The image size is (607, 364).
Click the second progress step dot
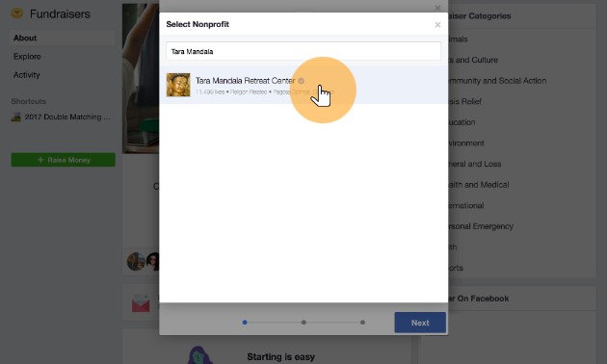pyautogui.click(x=303, y=323)
